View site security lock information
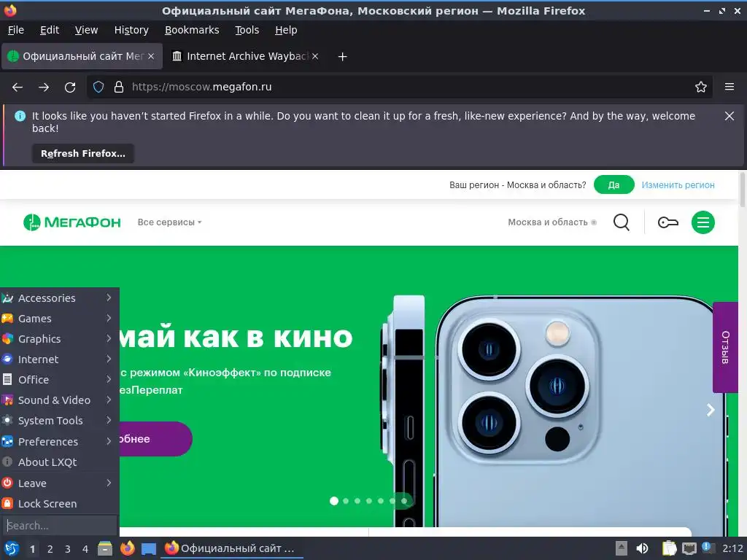Image resolution: width=747 pixels, height=560 pixels. (x=119, y=87)
